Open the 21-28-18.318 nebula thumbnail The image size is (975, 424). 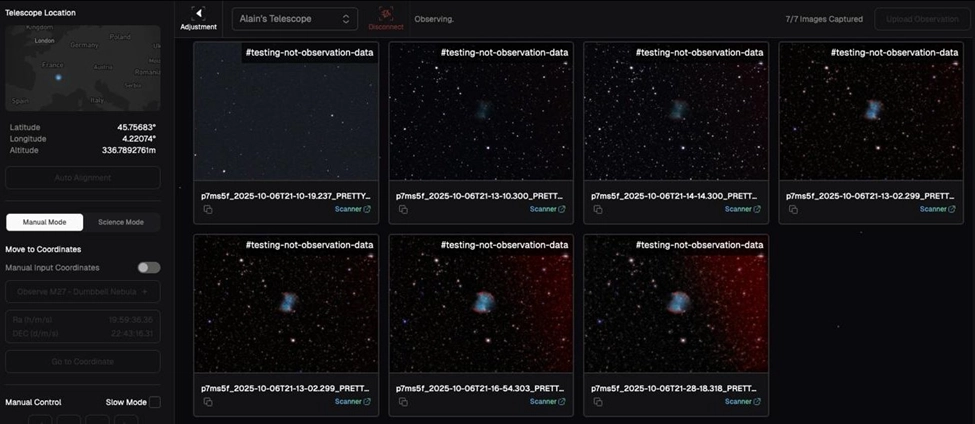(676, 303)
